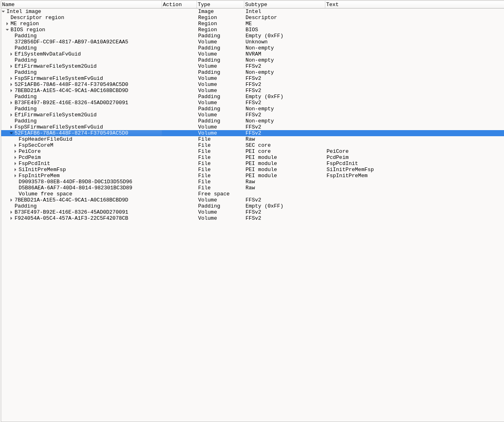Click FspPcdInit in the Text column

pyautogui.click(x=342, y=163)
